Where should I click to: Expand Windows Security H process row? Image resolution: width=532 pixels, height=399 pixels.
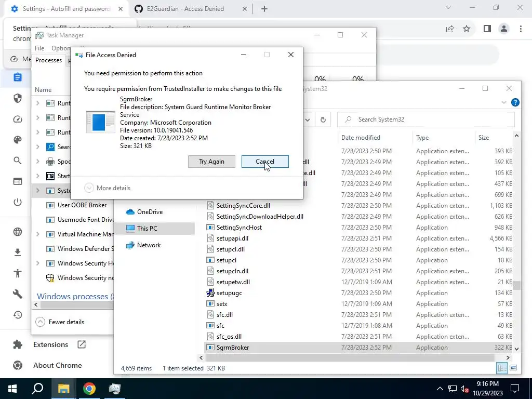(x=37, y=263)
